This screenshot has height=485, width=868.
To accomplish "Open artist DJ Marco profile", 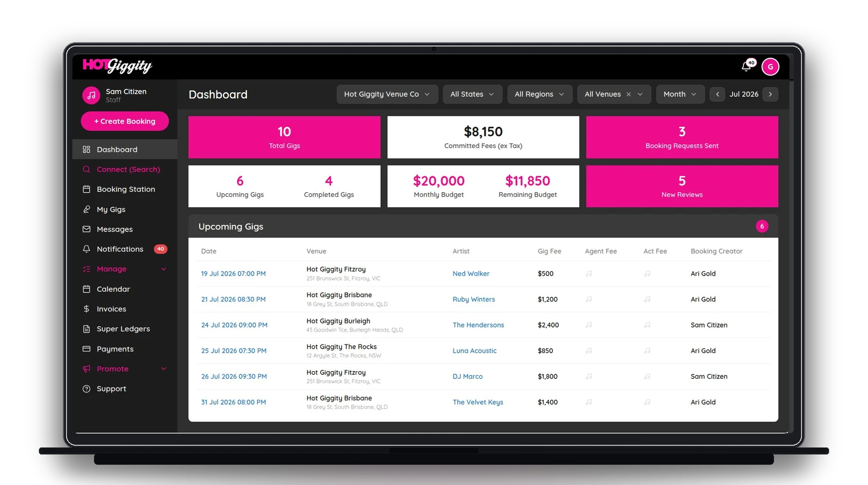I will coord(467,376).
